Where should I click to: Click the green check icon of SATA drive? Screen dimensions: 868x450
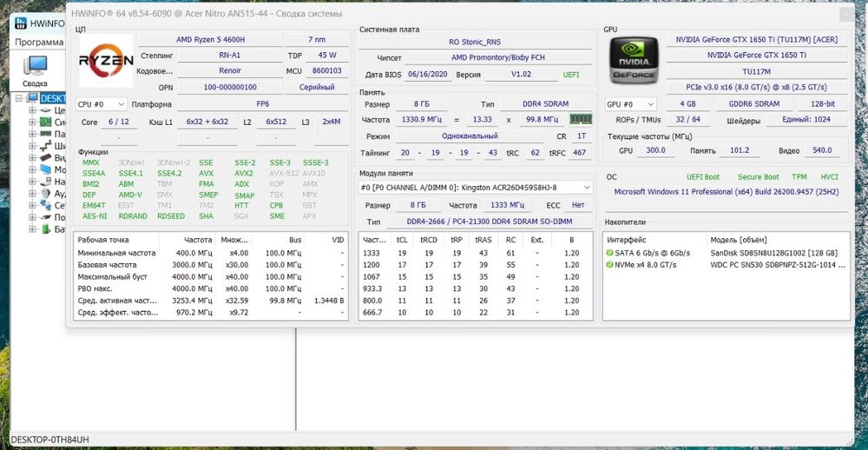pos(610,254)
